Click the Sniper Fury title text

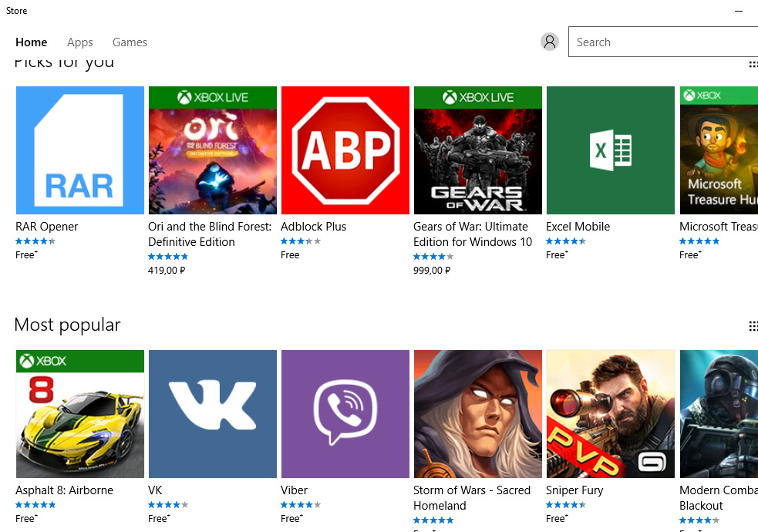point(574,490)
